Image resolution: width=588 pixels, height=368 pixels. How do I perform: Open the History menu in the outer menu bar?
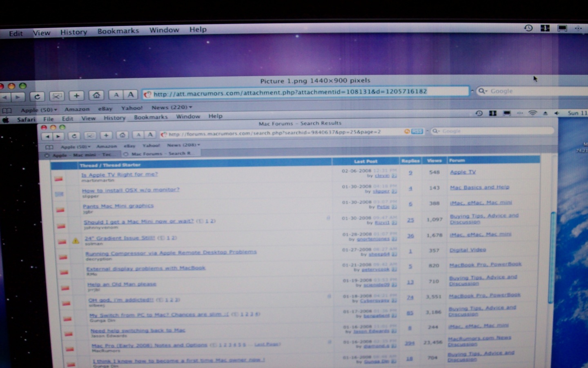tap(74, 32)
